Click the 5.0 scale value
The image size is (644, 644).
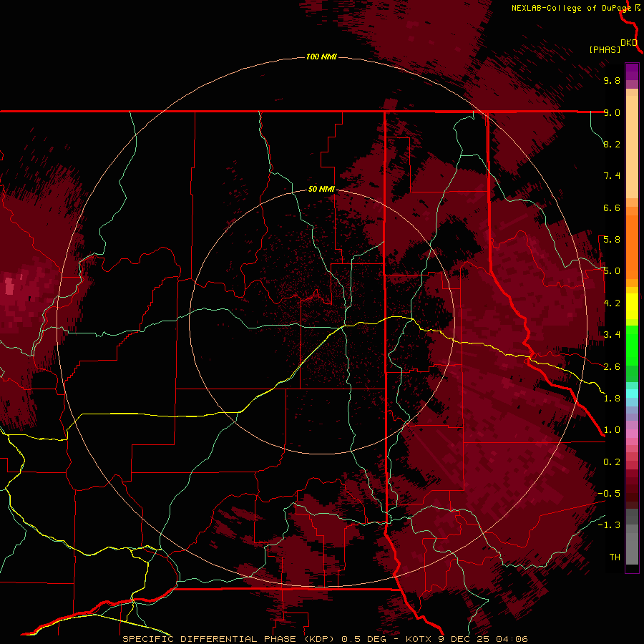pyautogui.click(x=612, y=271)
